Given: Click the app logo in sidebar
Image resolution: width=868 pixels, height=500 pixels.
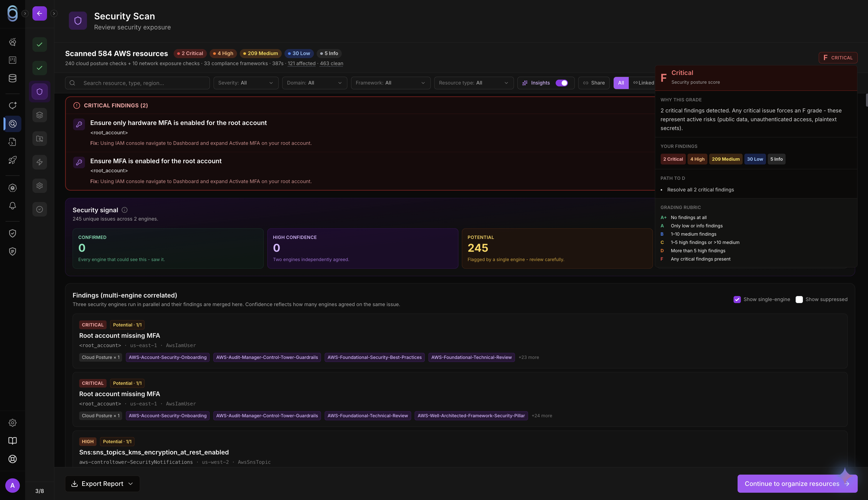Looking at the screenshot, I should (12, 13).
